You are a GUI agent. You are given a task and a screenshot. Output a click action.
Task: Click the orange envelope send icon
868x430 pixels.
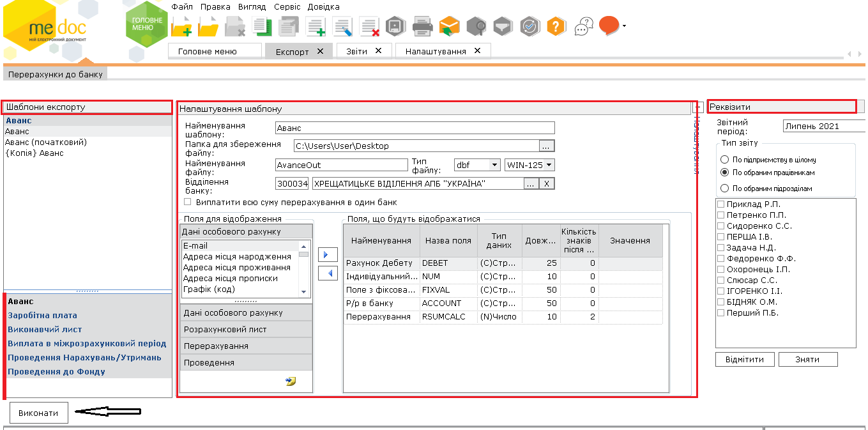(x=449, y=26)
